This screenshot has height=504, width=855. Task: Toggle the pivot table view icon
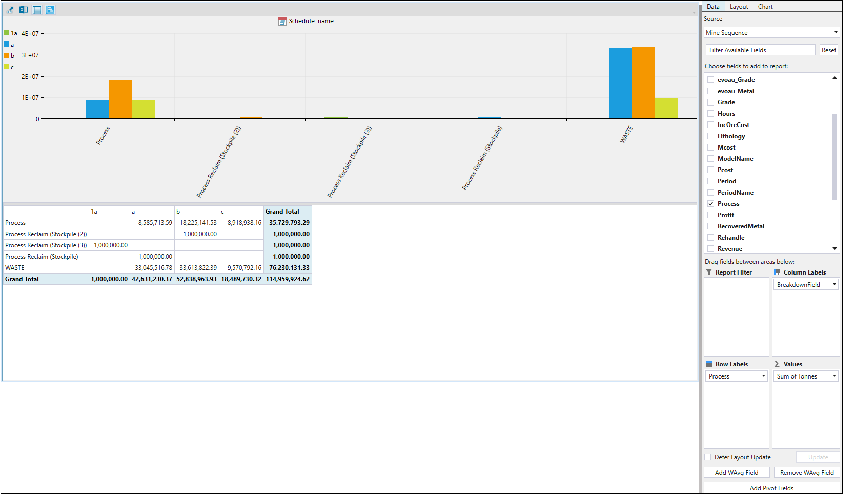point(37,10)
